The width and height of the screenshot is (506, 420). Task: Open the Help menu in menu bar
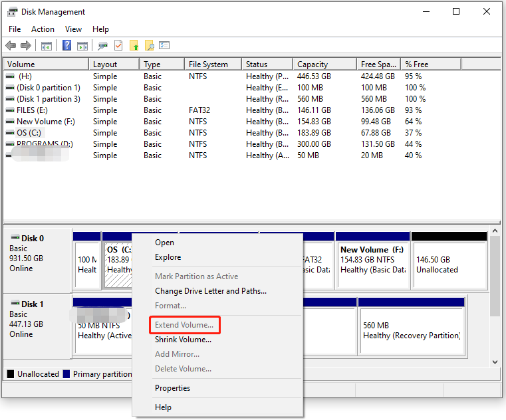pyautogui.click(x=100, y=29)
